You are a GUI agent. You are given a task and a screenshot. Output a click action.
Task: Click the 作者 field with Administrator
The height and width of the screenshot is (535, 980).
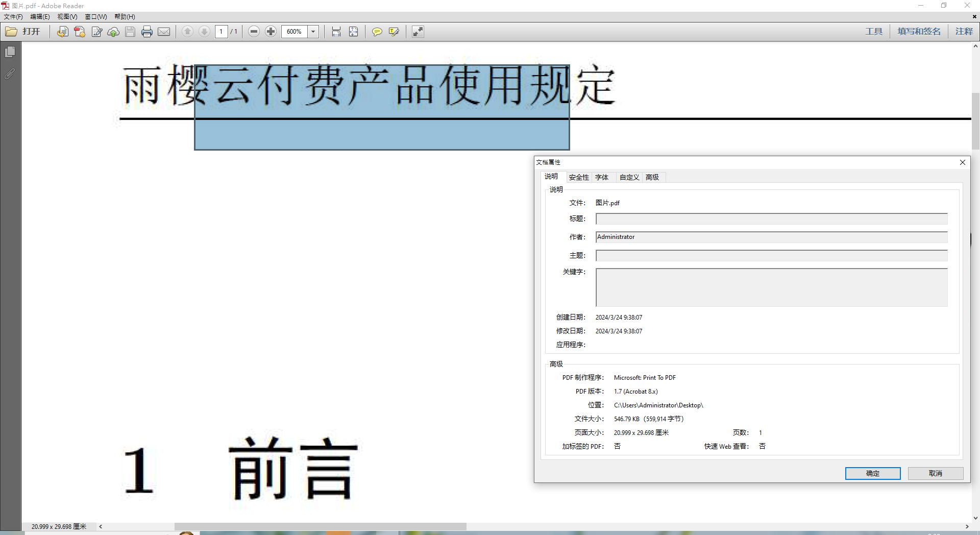(771, 237)
